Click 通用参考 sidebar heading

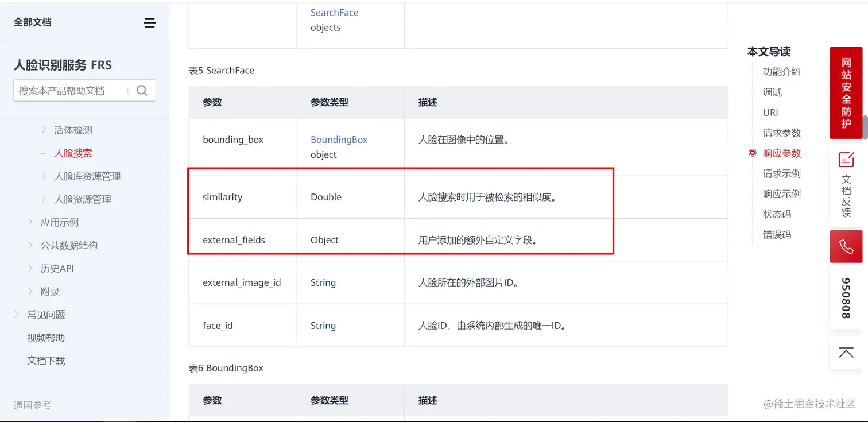click(x=33, y=405)
